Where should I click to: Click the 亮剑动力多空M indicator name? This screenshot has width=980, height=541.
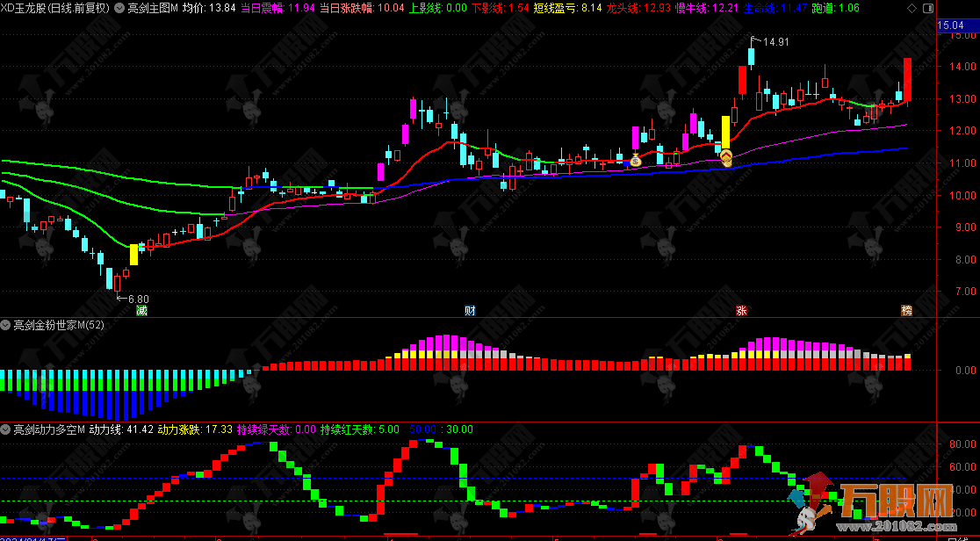[49, 429]
